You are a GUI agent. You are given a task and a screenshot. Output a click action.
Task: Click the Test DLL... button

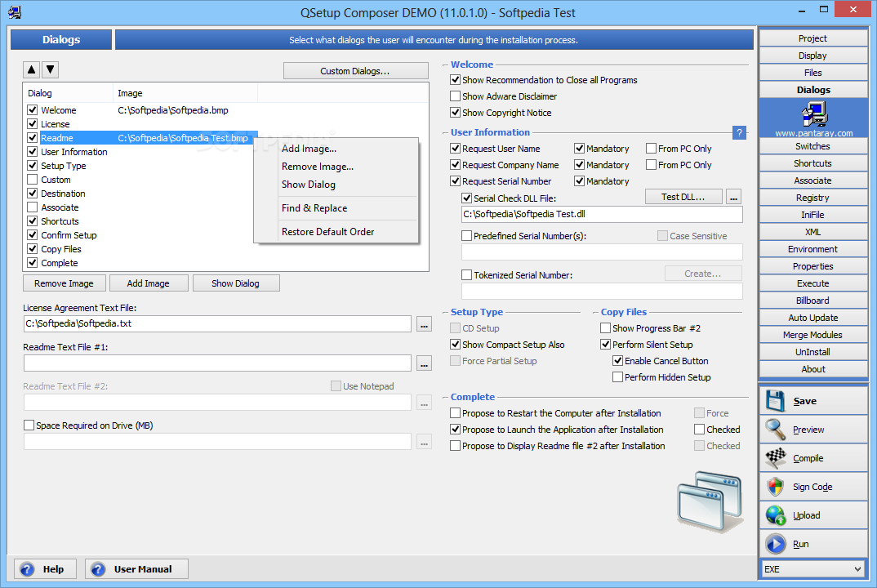coord(683,197)
